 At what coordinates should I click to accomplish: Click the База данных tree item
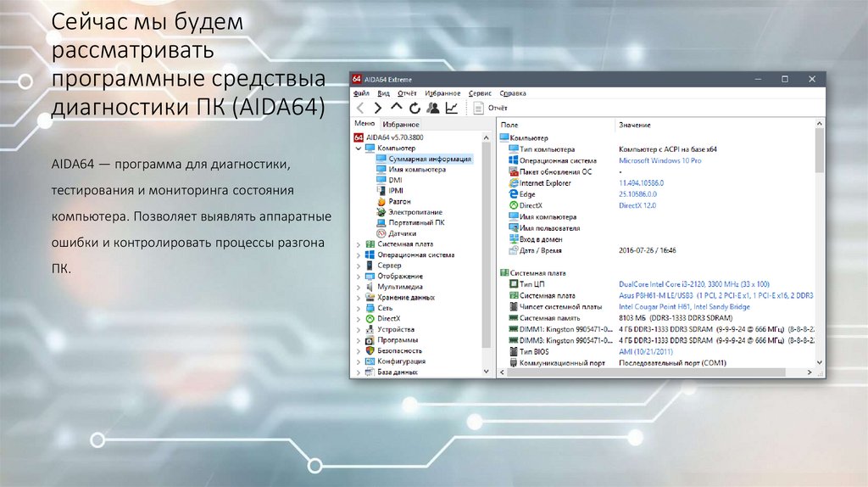pyautogui.click(x=398, y=372)
